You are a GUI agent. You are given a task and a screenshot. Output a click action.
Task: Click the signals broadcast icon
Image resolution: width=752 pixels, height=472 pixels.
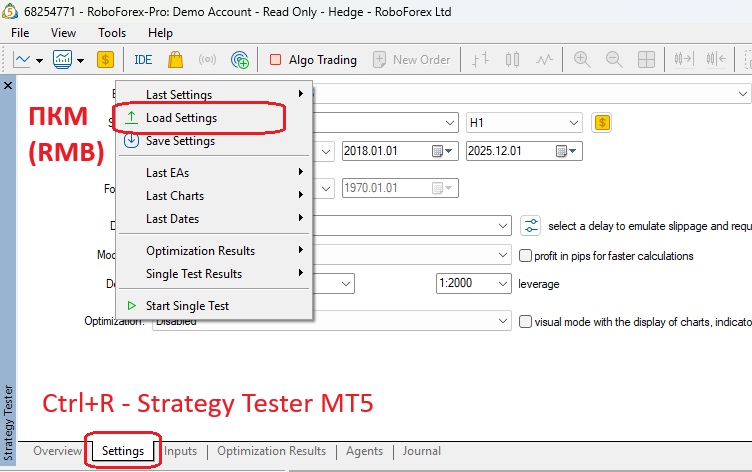click(x=207, y=60)
